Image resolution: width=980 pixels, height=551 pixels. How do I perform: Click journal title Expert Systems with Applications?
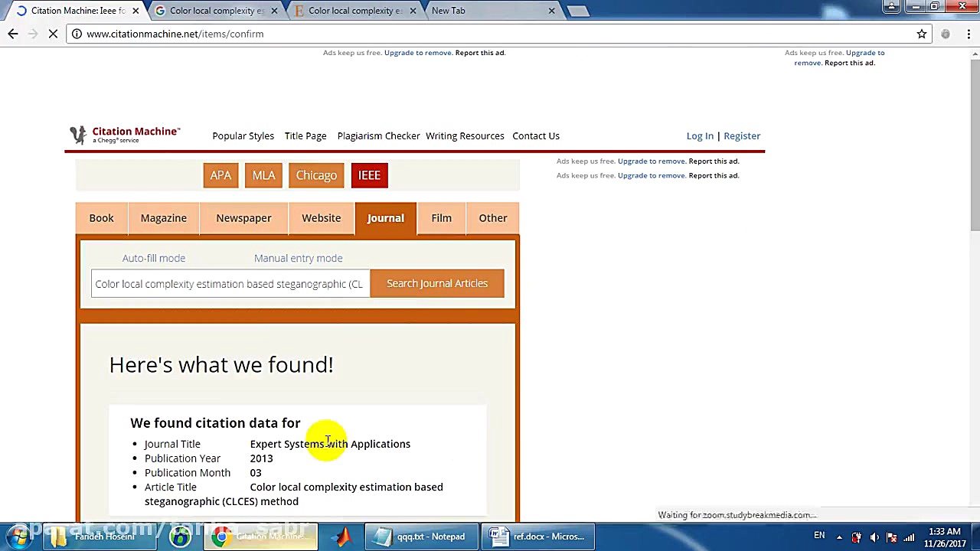pyautogui.click(x=330, y=444)
